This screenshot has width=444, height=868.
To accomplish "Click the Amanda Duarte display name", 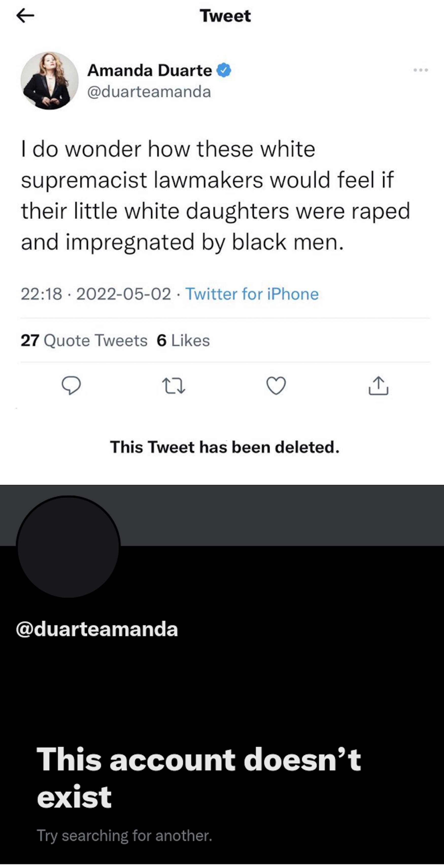I will [x=149, y=70].
